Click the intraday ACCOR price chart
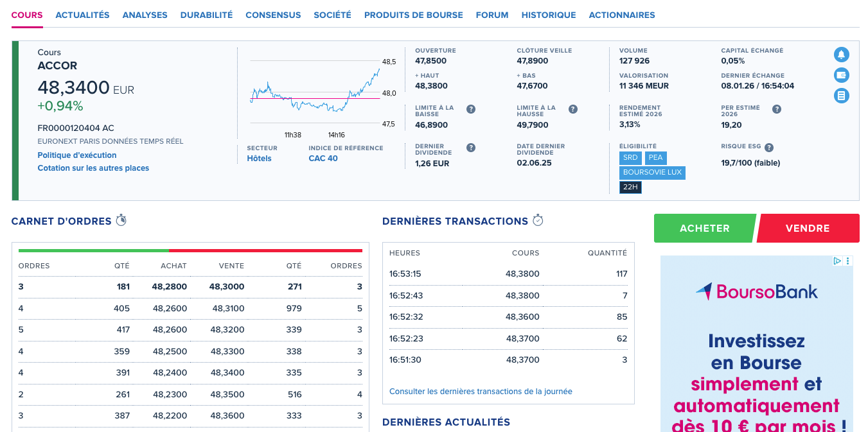Viewport: 868px width, 432px height. pos(315,93)
